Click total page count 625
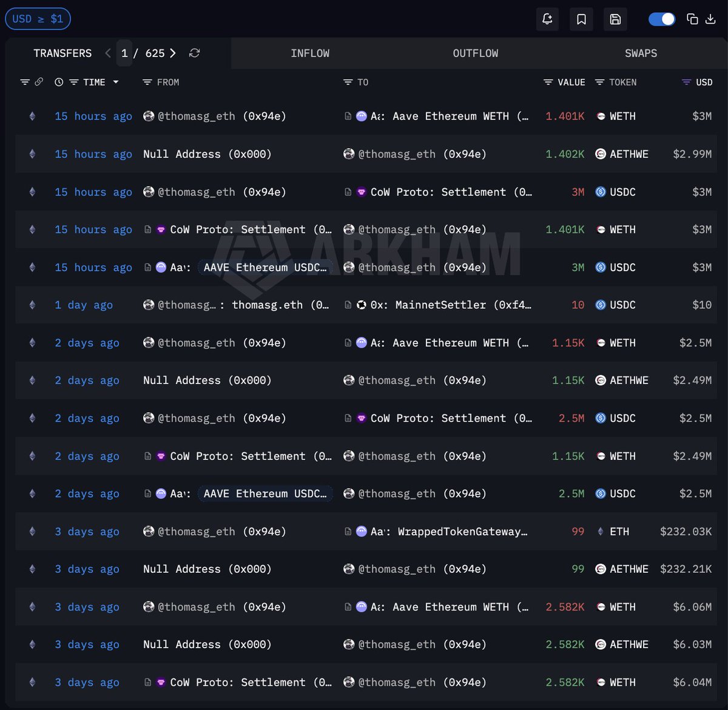 [155, 53]
